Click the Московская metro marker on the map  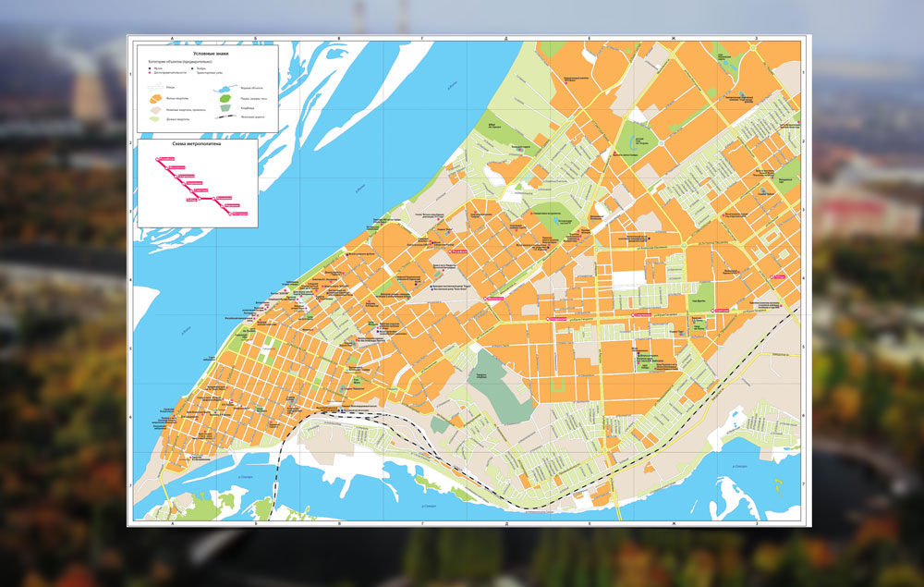pyautogui.click(x=493, y=299)
